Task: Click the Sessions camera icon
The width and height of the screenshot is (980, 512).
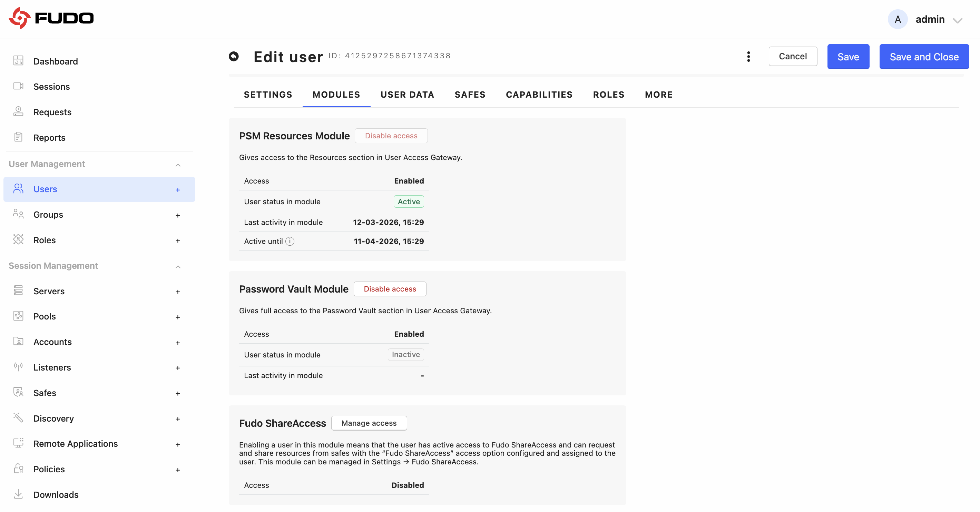Action: coord(18,86)
